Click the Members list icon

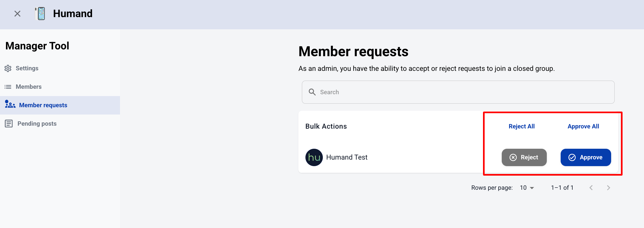[x=8, y=87]
